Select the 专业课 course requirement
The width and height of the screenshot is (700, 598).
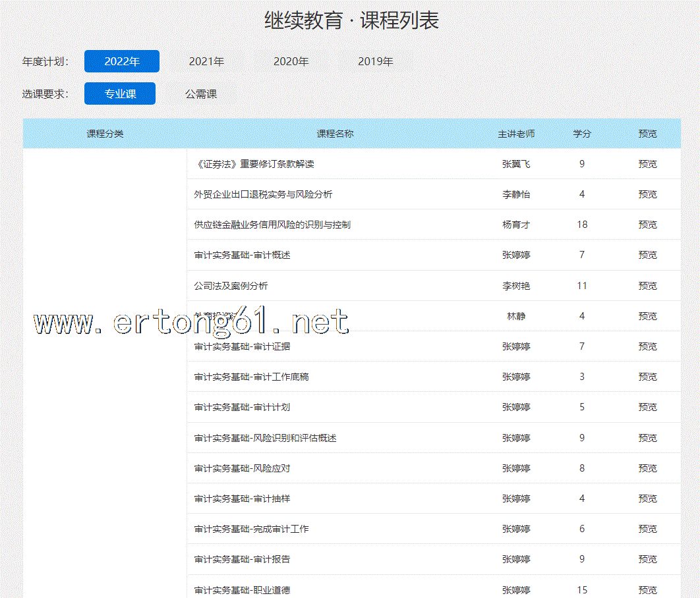(x=120, y=94)
